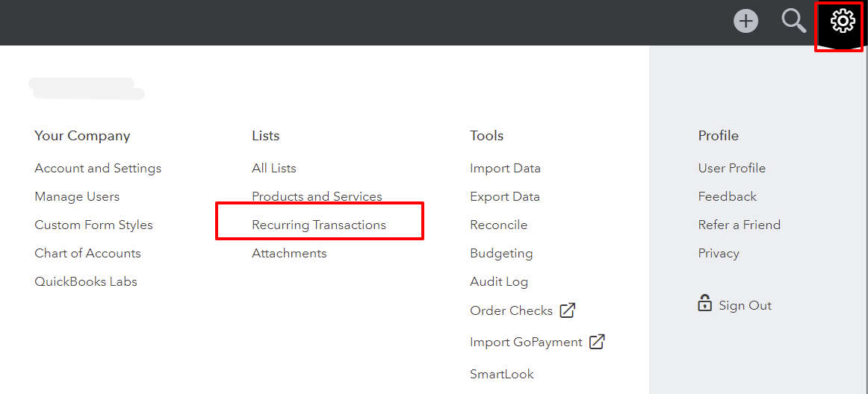Close the settings gear menu

pos(843,21)
